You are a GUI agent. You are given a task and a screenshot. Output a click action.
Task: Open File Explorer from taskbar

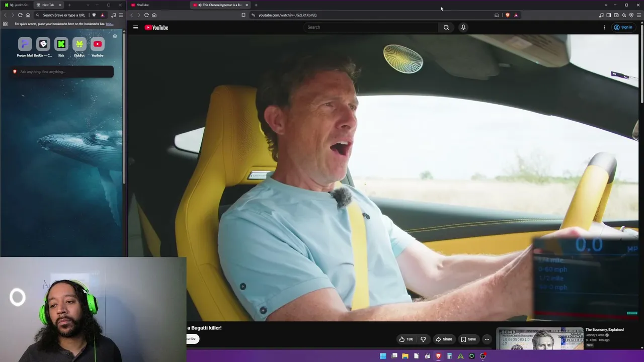(x=405, y=356)
